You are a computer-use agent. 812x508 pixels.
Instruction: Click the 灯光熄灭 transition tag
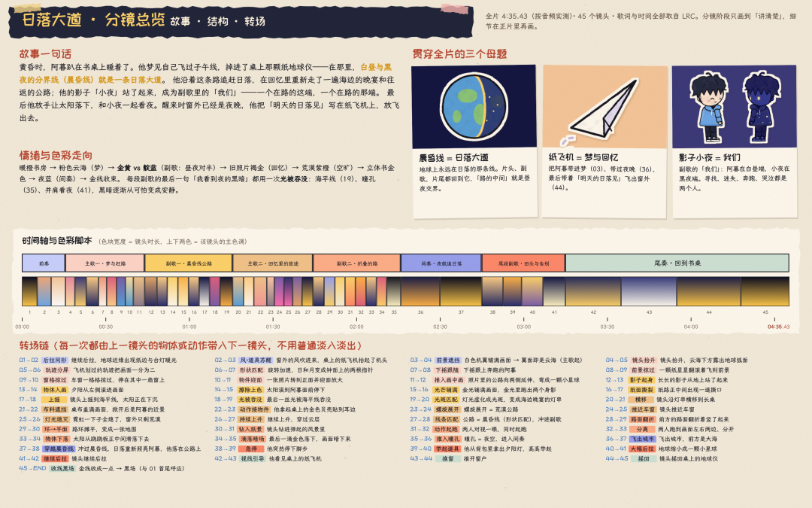click(56, 419)
